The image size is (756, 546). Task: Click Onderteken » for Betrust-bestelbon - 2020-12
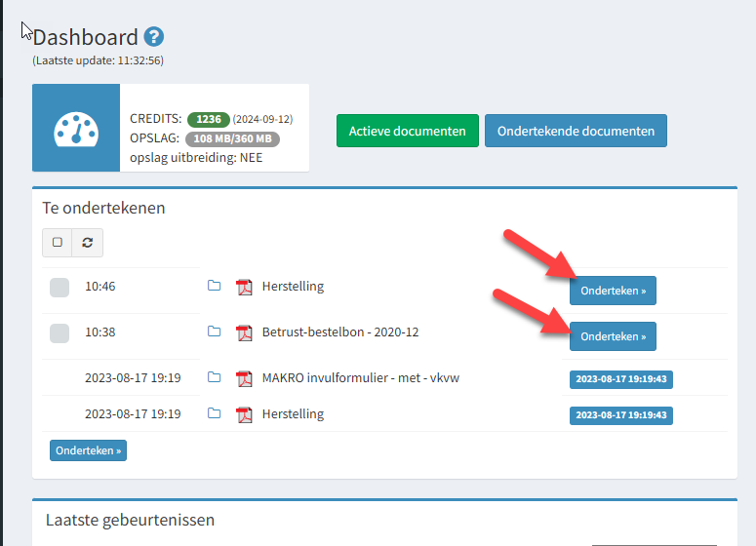pyautogui.click(x=613, y=336)
